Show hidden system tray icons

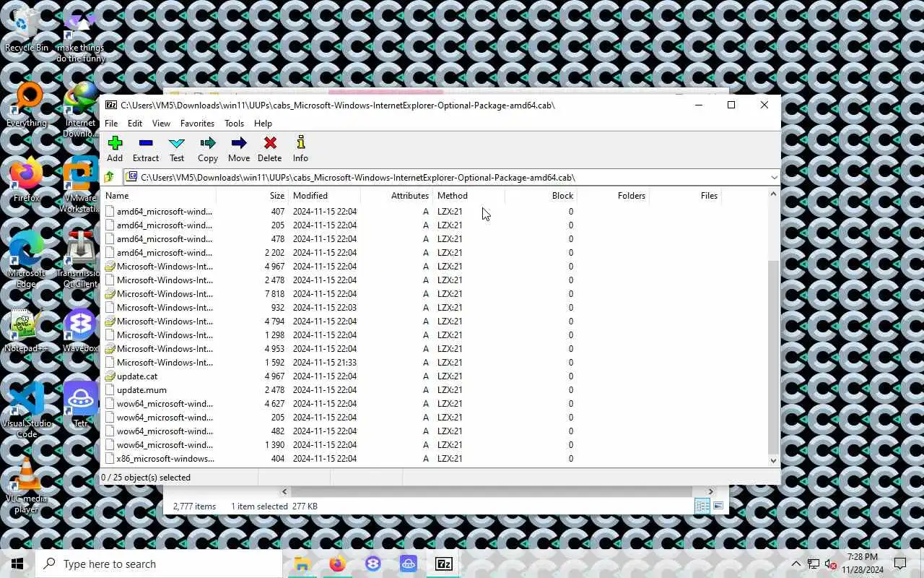[796, 564]
